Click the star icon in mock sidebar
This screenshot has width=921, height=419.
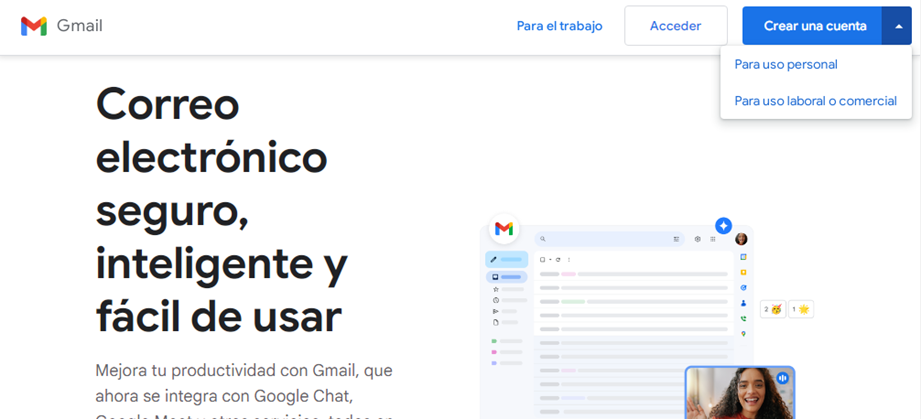(495, 289)
